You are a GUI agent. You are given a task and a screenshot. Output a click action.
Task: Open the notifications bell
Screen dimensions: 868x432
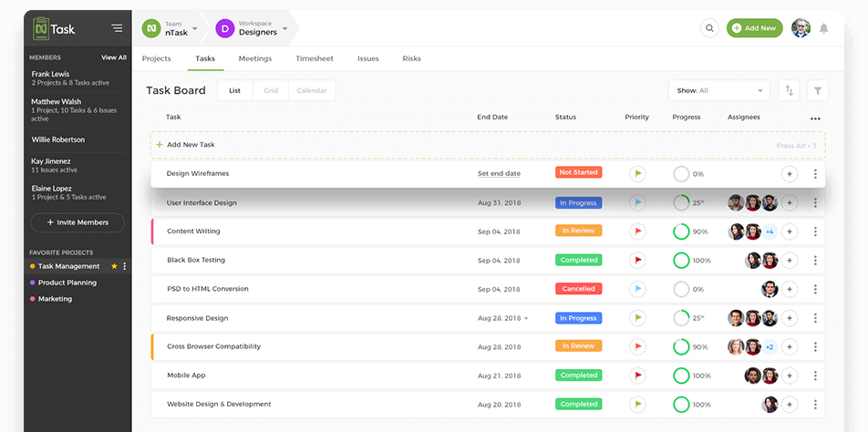[x=824, y=28]
